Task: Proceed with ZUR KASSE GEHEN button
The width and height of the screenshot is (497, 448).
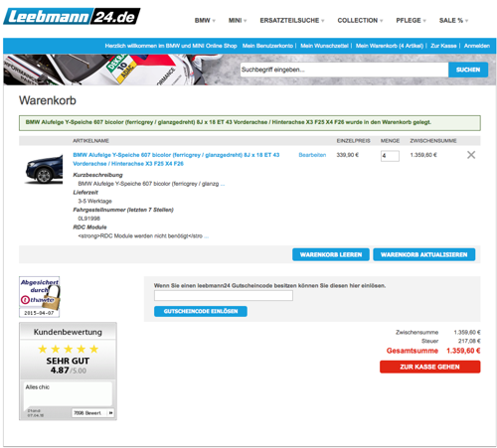Action: 429,367
